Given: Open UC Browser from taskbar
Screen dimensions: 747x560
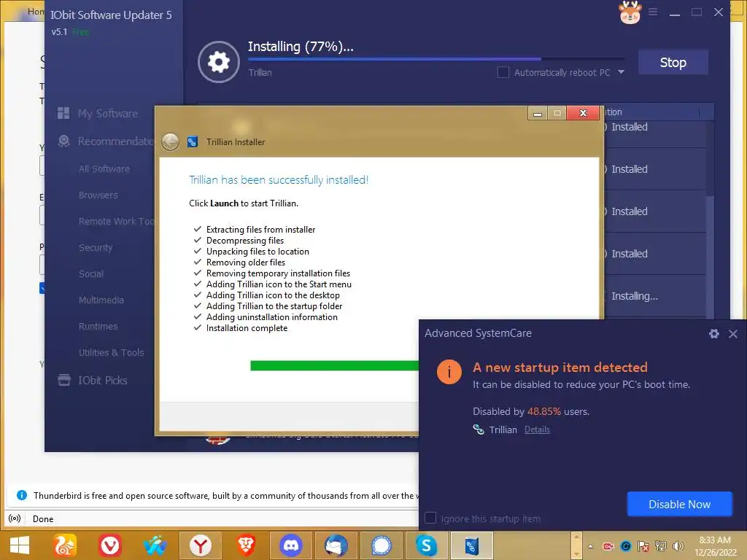Looking at the screenshot, I should (x=65, y=545).
